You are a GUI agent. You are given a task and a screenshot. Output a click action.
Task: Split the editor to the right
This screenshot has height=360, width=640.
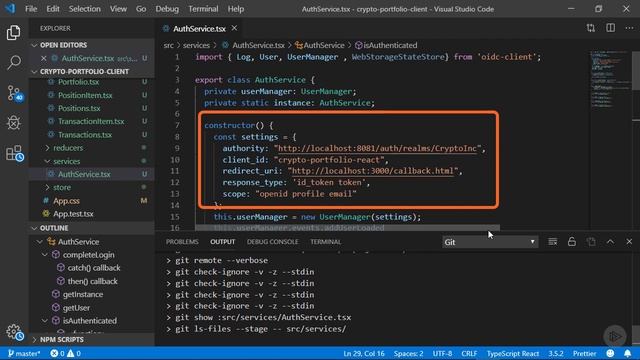coord(610,28)
